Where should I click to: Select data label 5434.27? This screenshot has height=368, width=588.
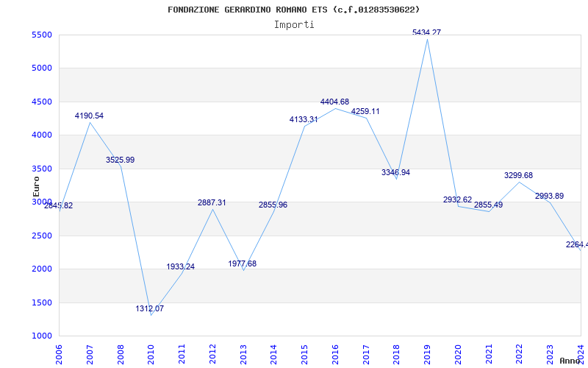426,32
